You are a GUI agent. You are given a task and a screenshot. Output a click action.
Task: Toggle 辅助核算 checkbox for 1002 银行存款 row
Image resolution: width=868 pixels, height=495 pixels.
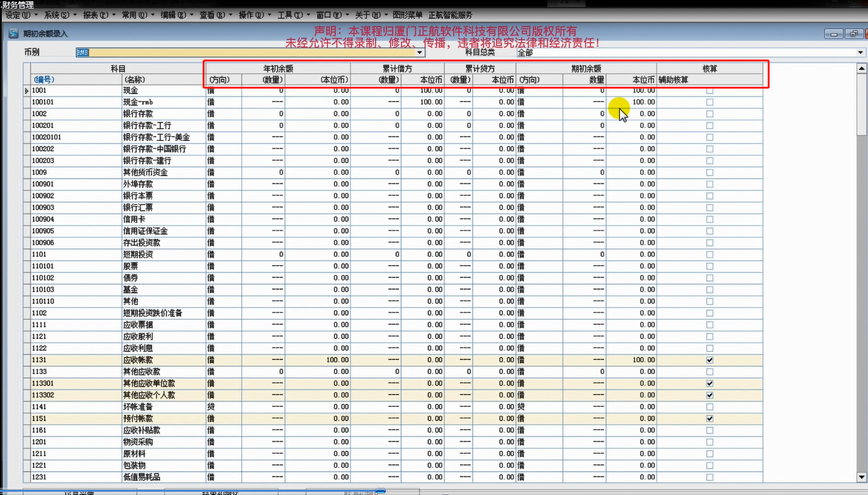[x=710, y=114]
